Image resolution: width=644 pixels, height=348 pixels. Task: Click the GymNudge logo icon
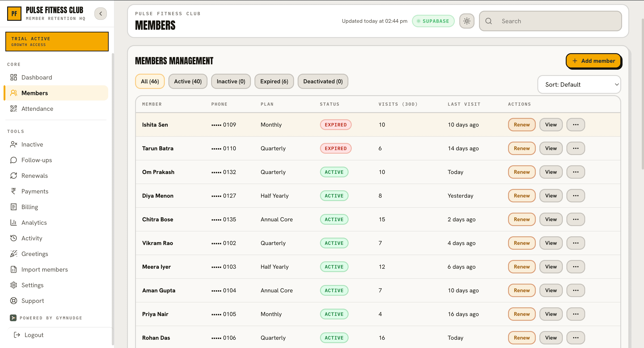point(13,318)
